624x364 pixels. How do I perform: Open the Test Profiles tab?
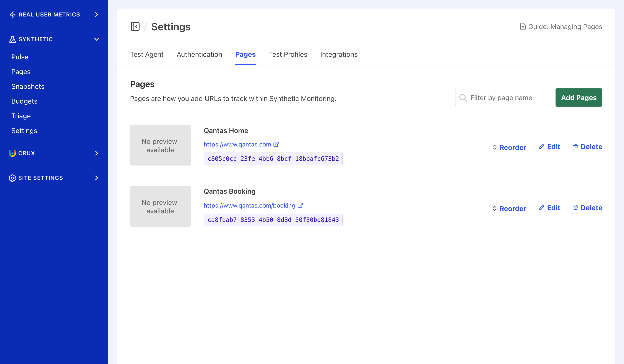coord(288,54)
